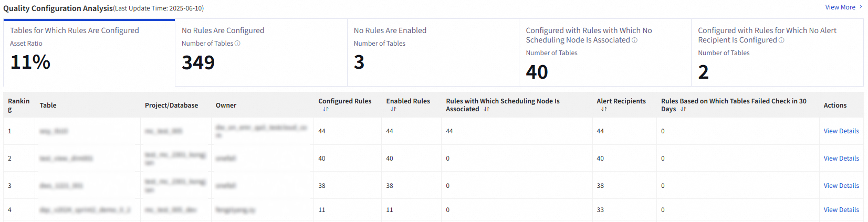Open View More link
This screenshot has height=222, width=868.
point(843,7)
